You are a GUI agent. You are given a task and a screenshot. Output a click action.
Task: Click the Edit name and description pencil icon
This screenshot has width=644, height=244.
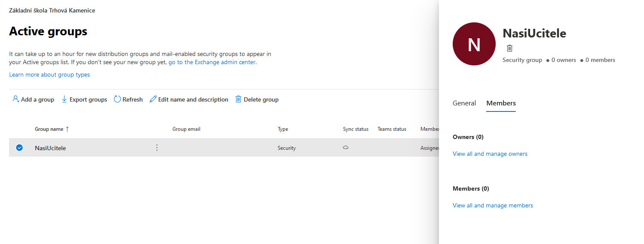tap(153, 99)
